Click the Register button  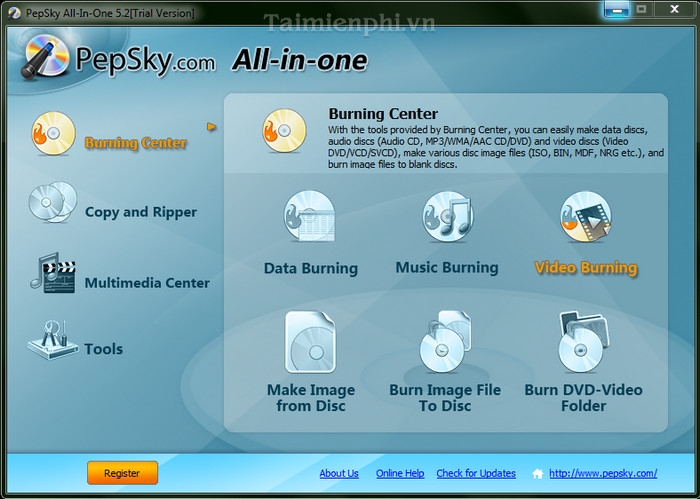pyautogui.click(x=122, y=473)
